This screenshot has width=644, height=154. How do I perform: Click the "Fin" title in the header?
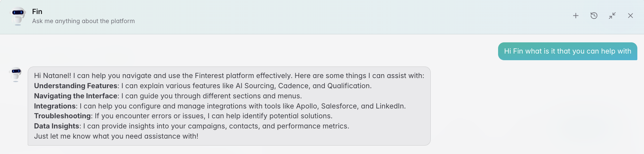tap(37, 12)
